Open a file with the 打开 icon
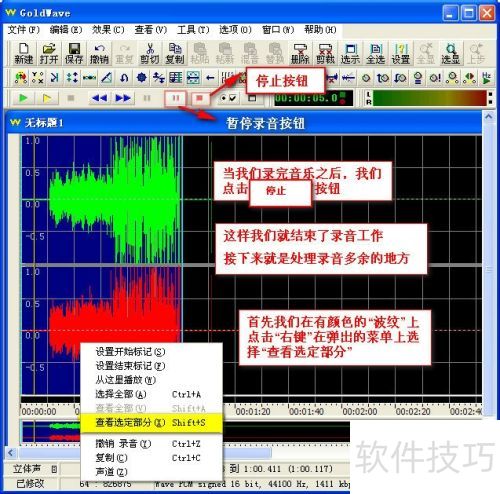 (49, 53)
